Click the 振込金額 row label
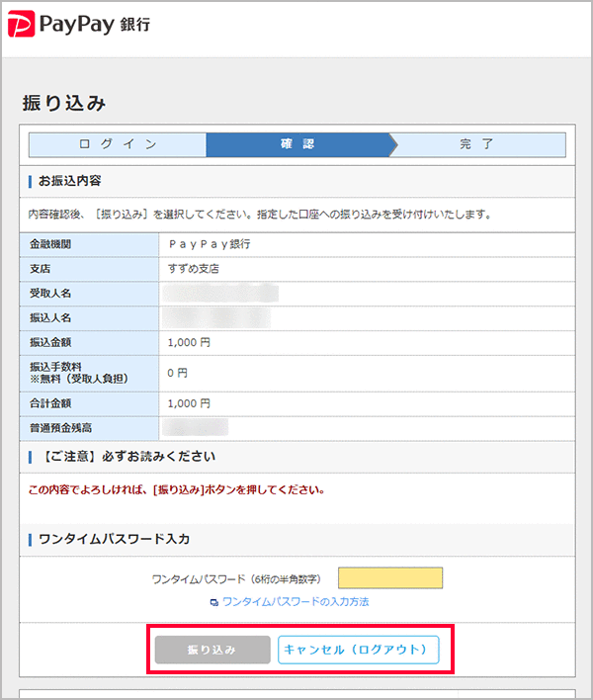593x700 pixels. tap(50, 342)
